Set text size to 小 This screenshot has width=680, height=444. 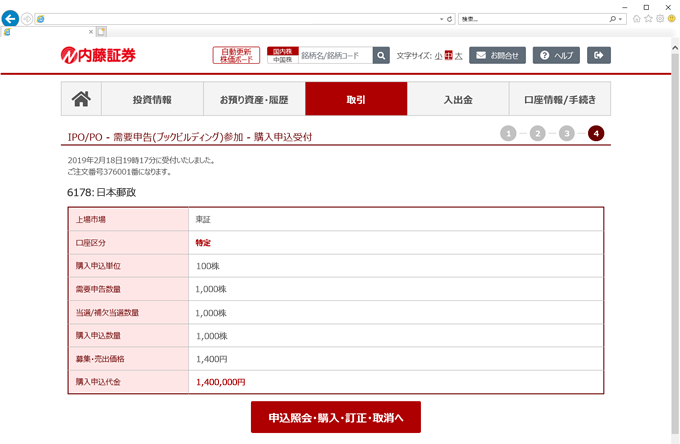[438, 56]
